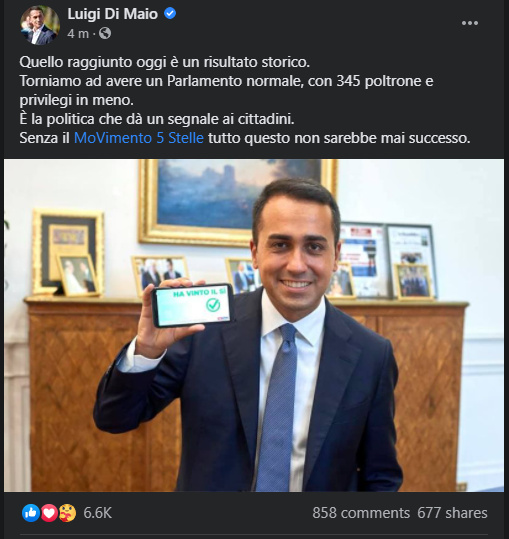
Task: Open the three-dots post options menu
Action: coord(469,23)
